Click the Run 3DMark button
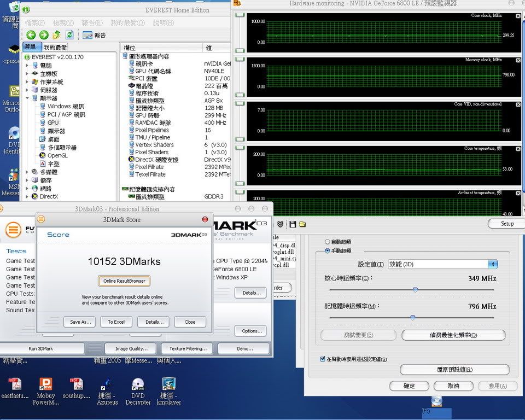 41,349
